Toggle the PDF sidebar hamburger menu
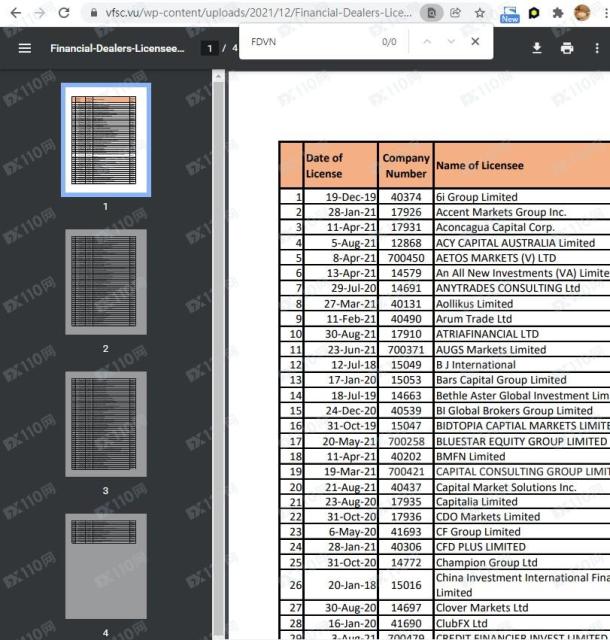 (24, 48)
